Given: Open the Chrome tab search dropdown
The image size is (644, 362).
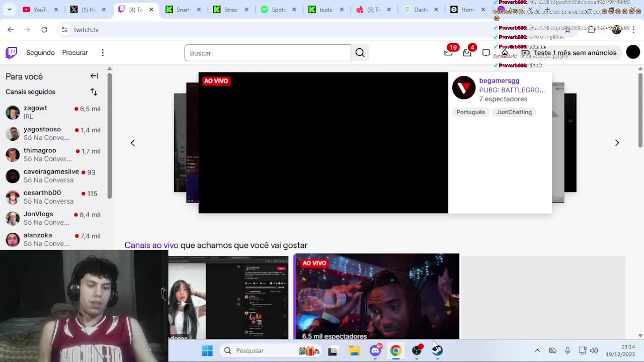Looking at the screenshot, I should 9,10.
